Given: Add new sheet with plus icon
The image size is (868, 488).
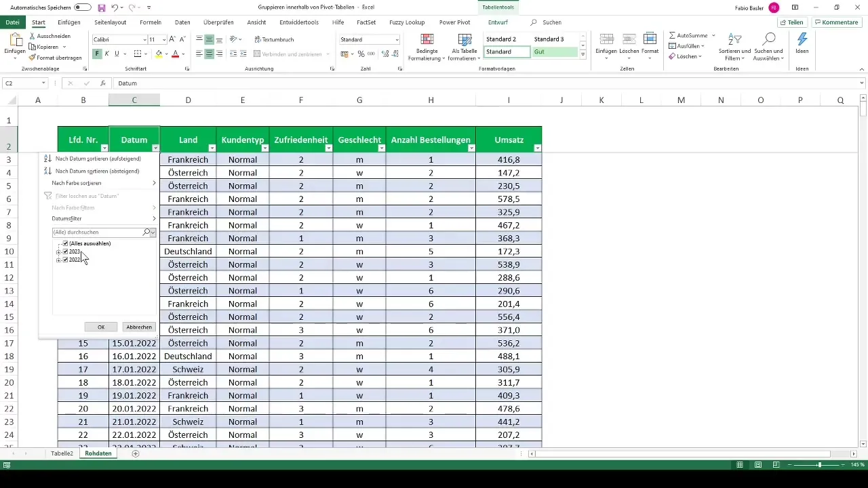Looking at the screenshot, I should tap(136, 453).
